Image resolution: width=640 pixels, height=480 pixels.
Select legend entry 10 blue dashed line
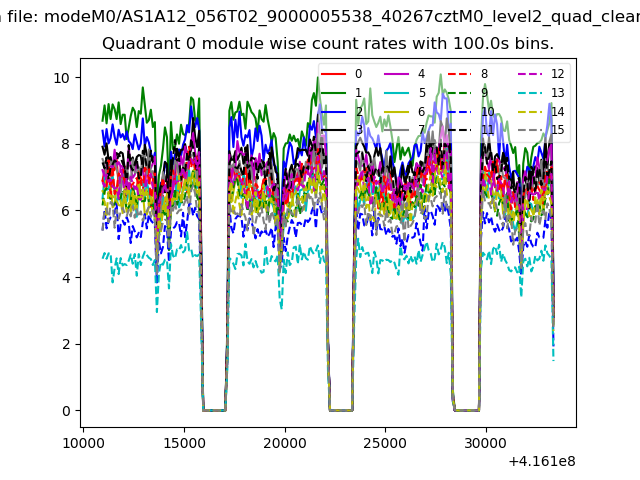(470, 112)
